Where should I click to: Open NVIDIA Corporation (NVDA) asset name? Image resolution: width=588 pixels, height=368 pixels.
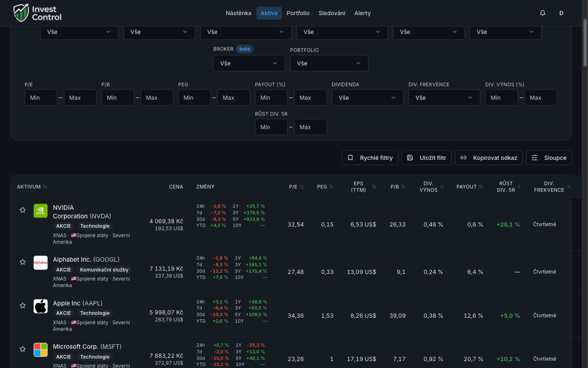coord(82,212)
